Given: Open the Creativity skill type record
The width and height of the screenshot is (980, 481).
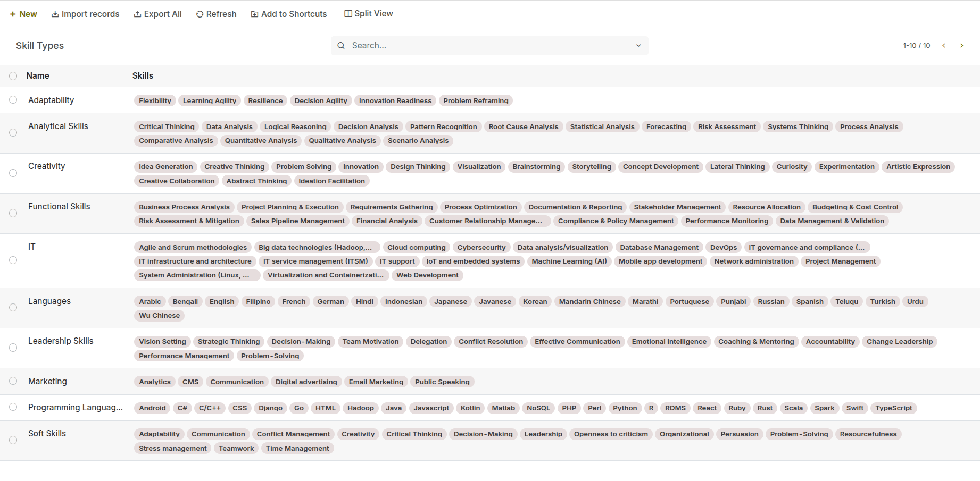Looking at the screenshot, I should [x=46, y=166].
